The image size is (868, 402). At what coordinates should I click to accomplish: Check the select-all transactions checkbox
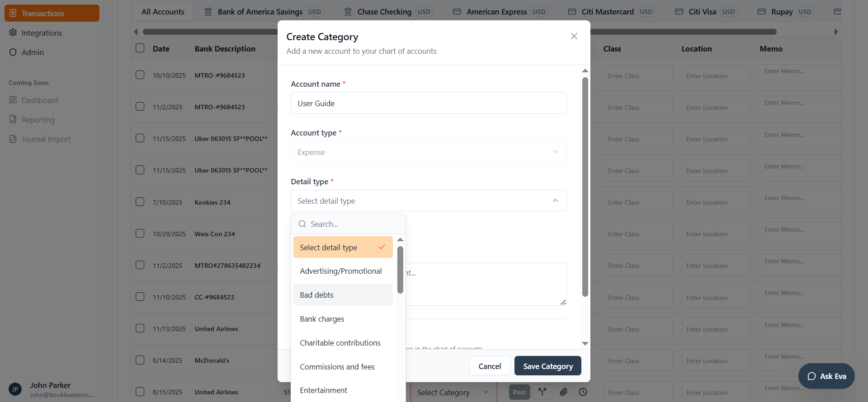pos(140,48)
